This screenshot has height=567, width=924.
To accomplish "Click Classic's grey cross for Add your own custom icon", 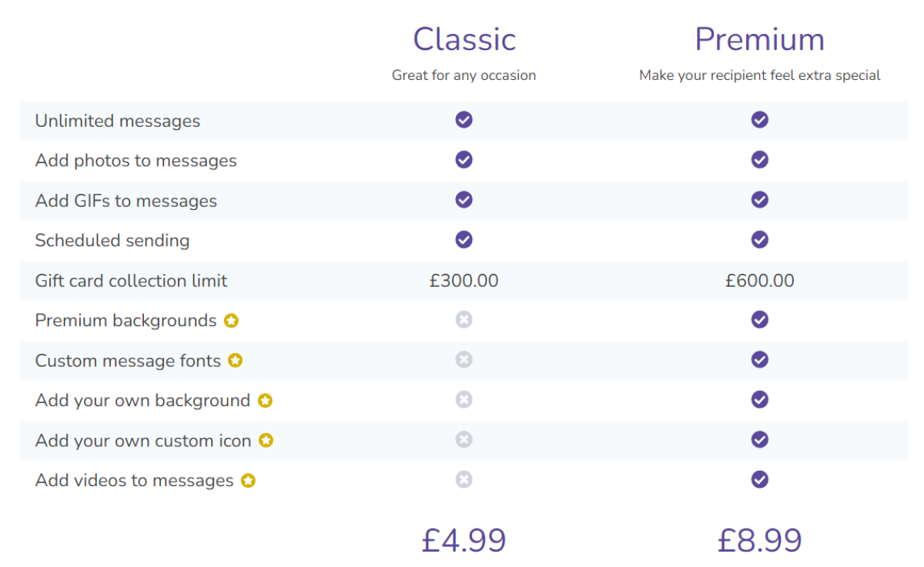I will pyautogui.click(x=464, y=439).
